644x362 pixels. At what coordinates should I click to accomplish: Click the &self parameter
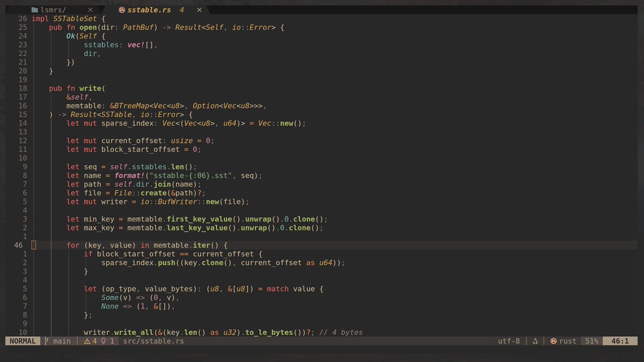coord(77,97)
